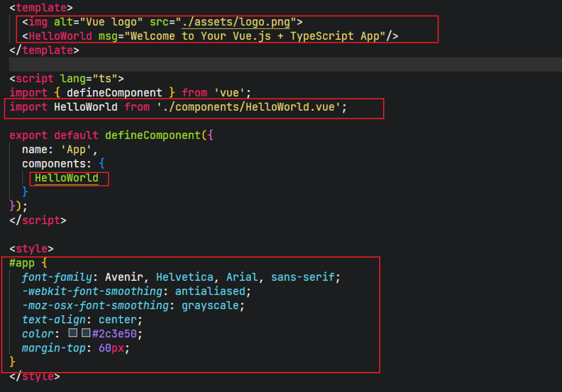Click the closing </style> tag
Viewport: 562px width, 392px height.
34,376
